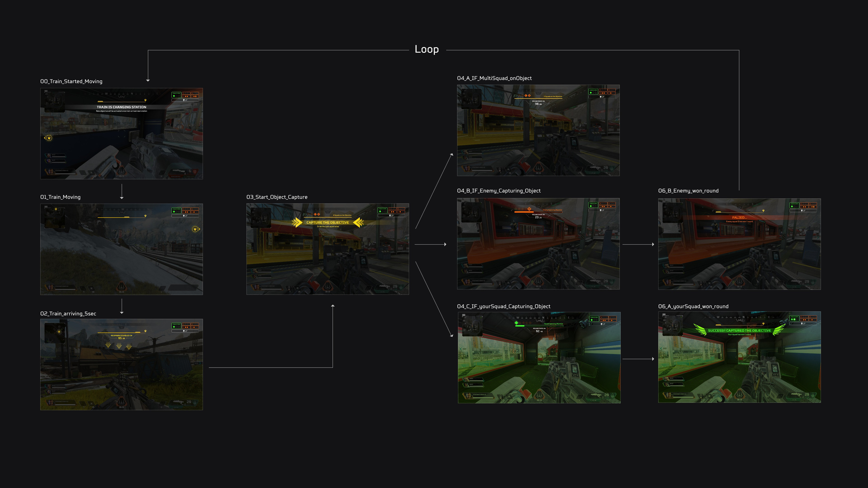The width and height of the screenshot is (868, 488).
Task: Select the '00_Train_Started_Moving' label
Action: [71, 82]
